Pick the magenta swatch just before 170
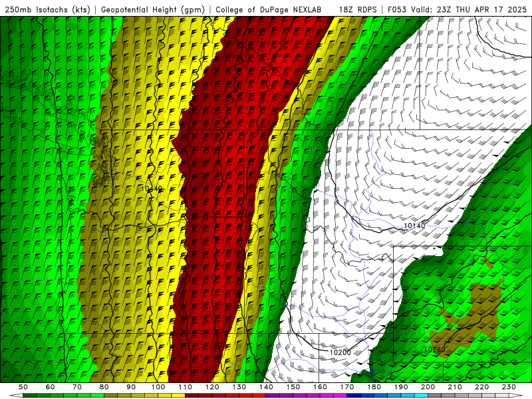Viewport: 532px width, 399px height. point(340,396)
